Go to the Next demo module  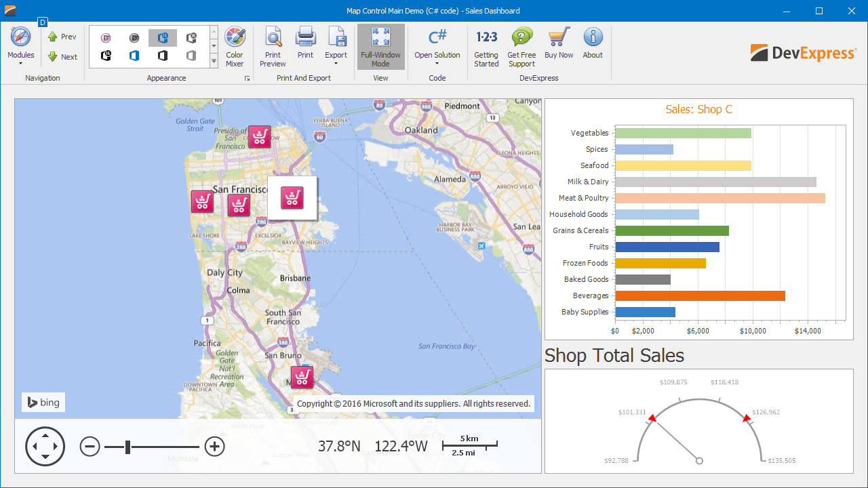tap(62, 57)
